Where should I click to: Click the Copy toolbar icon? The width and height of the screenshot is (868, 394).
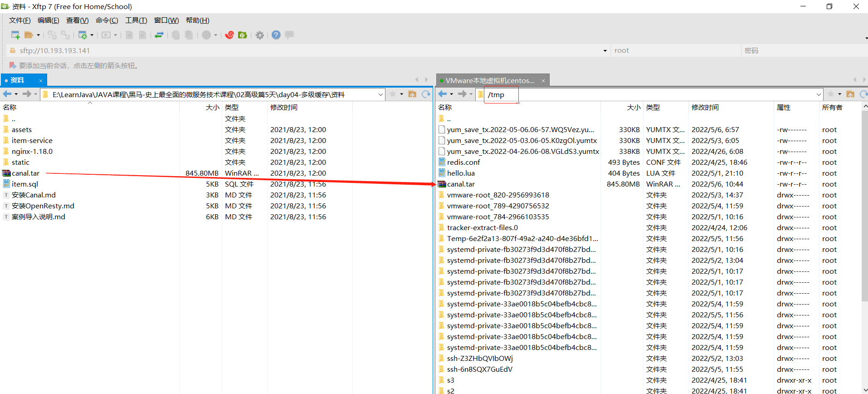click(x=176, y=35)
